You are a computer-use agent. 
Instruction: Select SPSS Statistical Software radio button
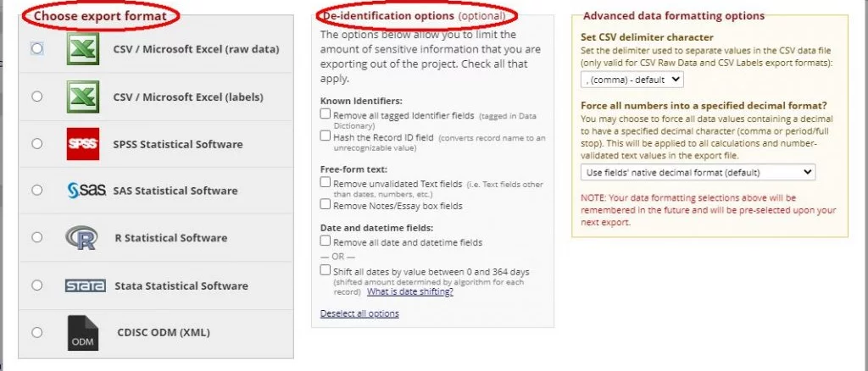click(x=36, y=144)
